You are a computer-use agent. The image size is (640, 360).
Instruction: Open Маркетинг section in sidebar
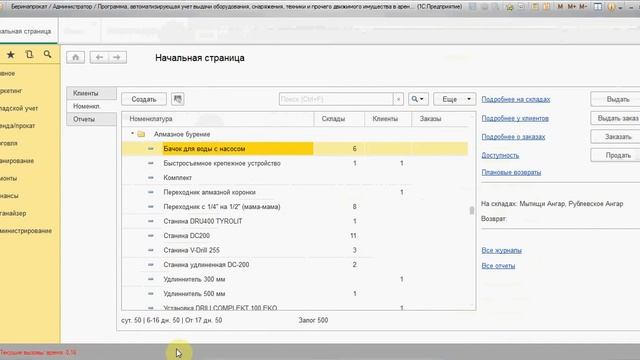pos(11,91)
